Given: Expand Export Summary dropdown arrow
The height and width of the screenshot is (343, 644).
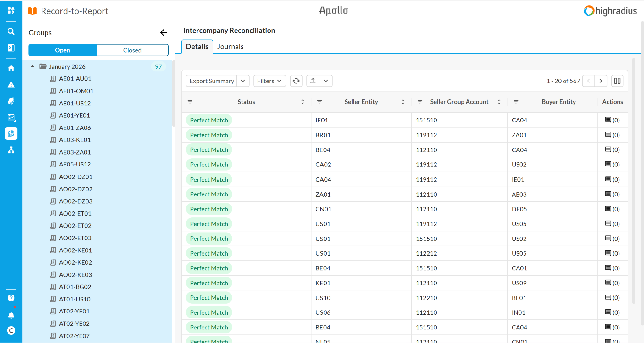Looking at the screenshot, I should tap(243, 81).
